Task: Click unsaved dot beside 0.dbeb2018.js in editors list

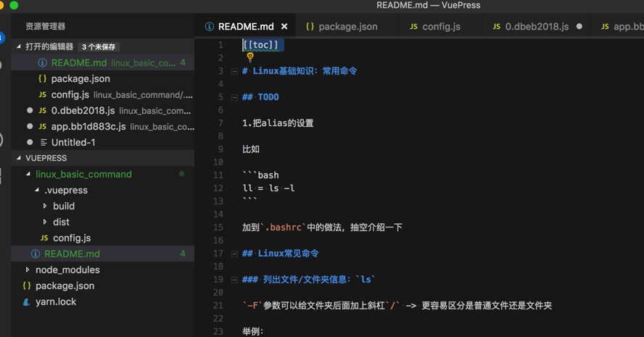Action: (x=30, y=110)
